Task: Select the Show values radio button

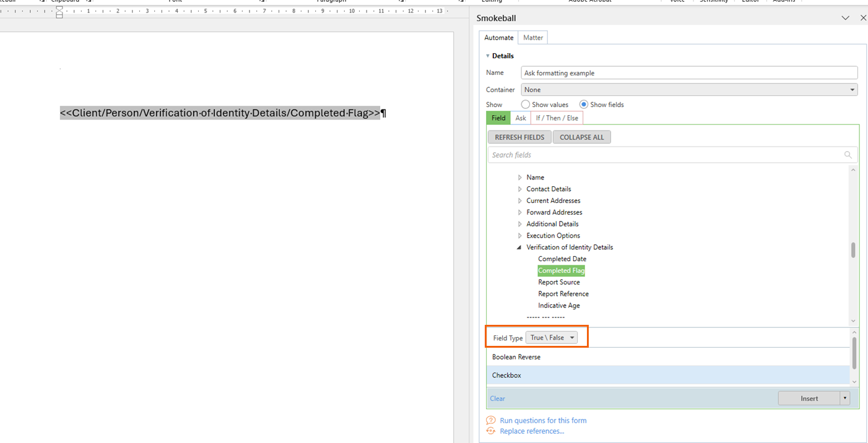Action: (526, 105)
